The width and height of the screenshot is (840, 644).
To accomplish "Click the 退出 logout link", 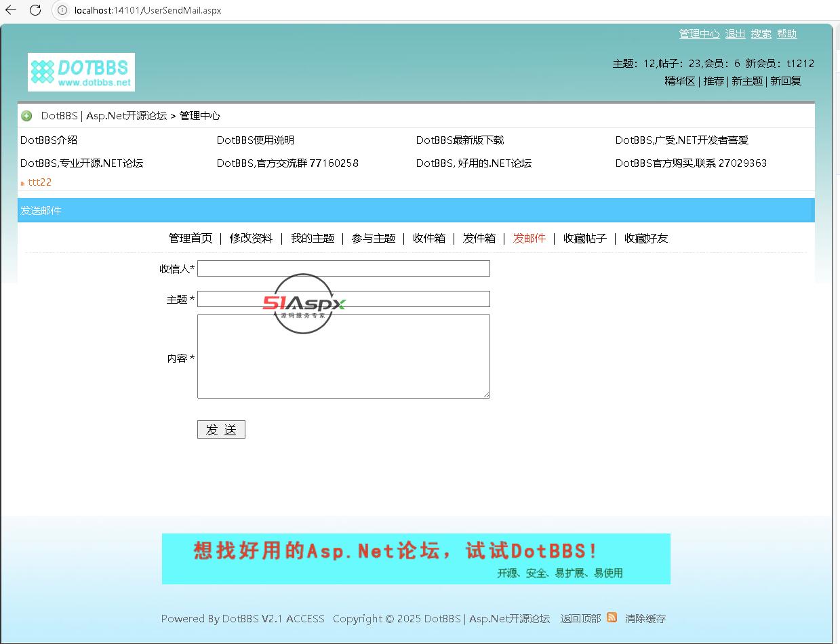I will tap(735, 34).
